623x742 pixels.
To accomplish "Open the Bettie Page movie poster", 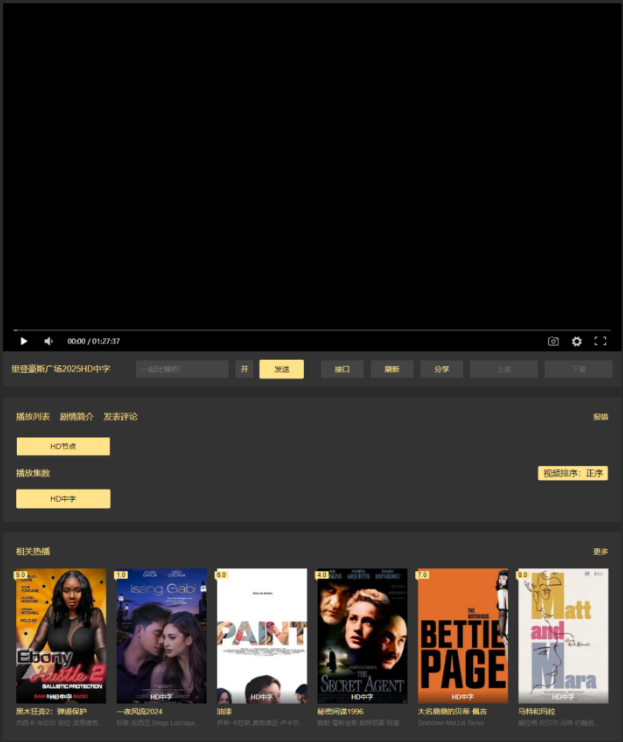I will tap(462, 635).
